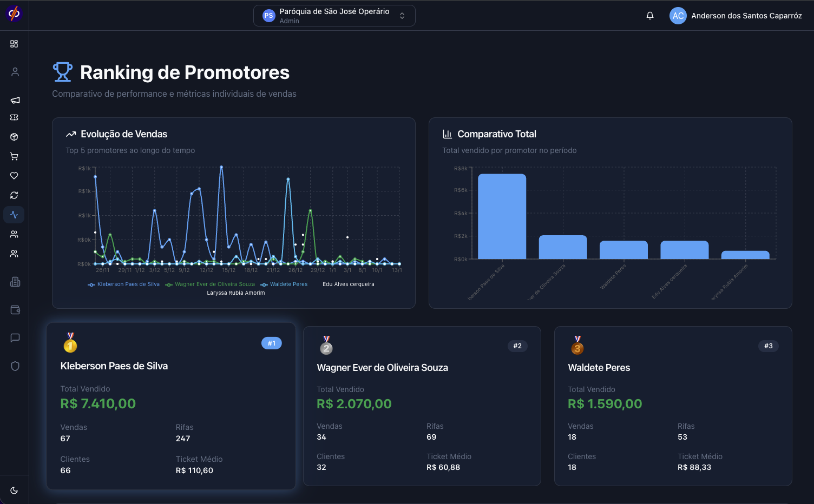Click the megaphone campaigns icon

[x=15, y=100]
